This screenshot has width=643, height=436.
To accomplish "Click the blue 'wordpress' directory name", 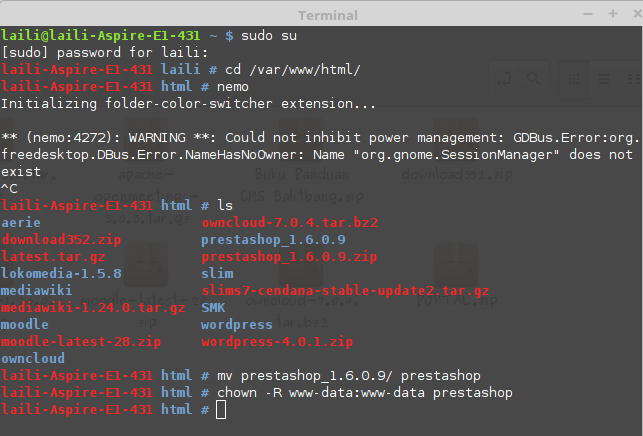I will pos(237,325).
